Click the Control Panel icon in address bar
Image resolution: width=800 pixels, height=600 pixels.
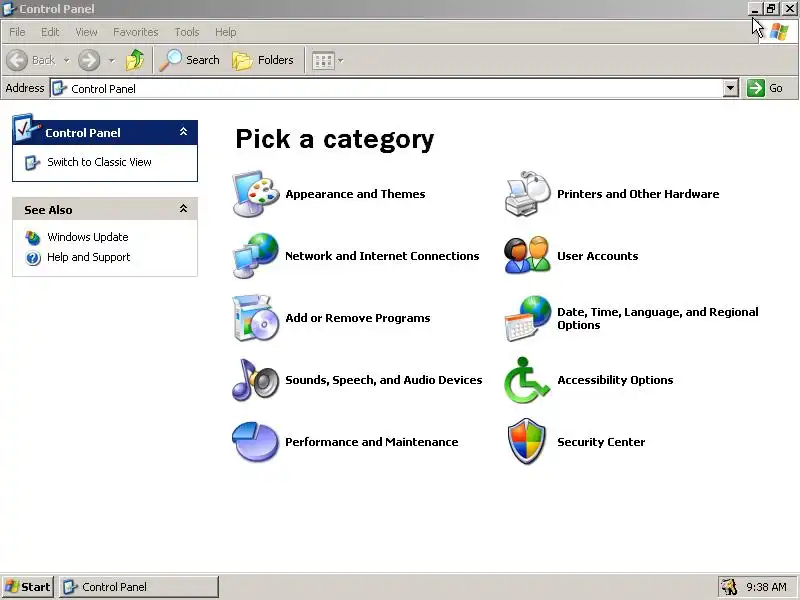click(x=60, y=88)
